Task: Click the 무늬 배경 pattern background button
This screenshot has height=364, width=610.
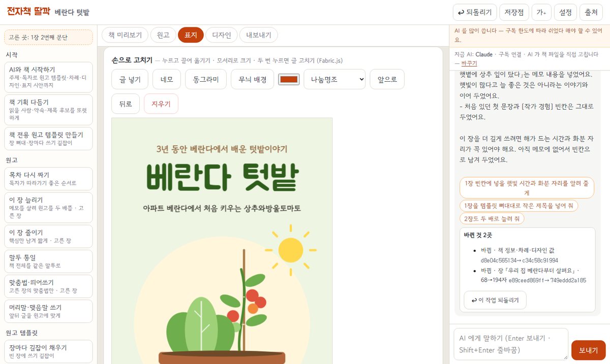Action: [x=252, y=79]
